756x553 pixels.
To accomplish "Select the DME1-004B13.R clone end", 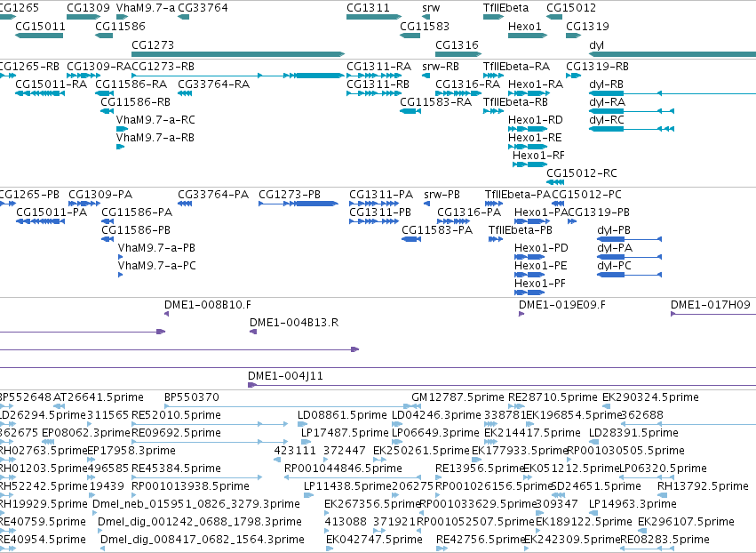I will pos(253,332).
